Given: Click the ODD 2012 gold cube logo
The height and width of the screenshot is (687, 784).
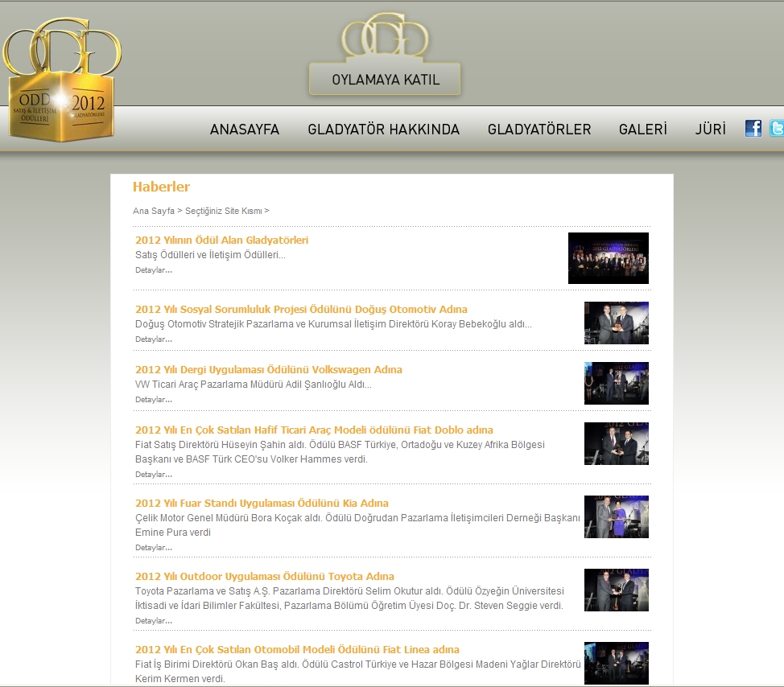Looking at the screenshot, I should (62, 80).
